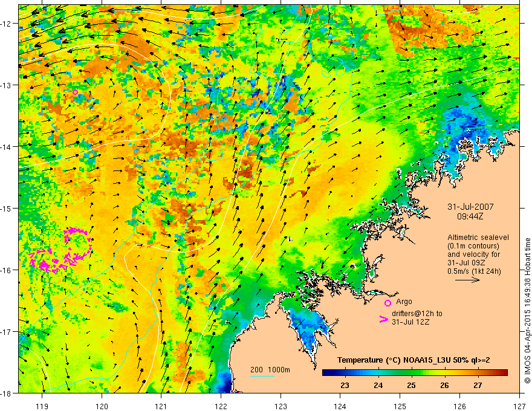Screen dimensions: 532x411
Task: Click the magenta drifter legend arrowhead
Action: [x=383, y=319]
